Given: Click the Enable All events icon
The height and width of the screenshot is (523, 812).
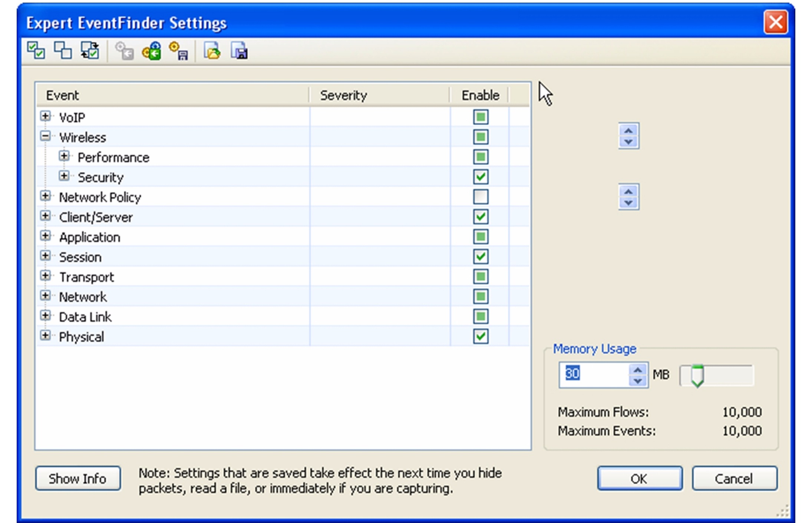Looking at the screenshot, I should click(x=36, y=50).
